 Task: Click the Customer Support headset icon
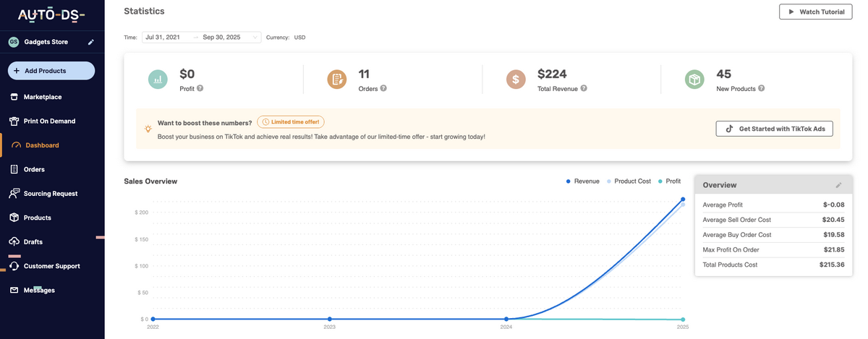click(x=14, y=266)
